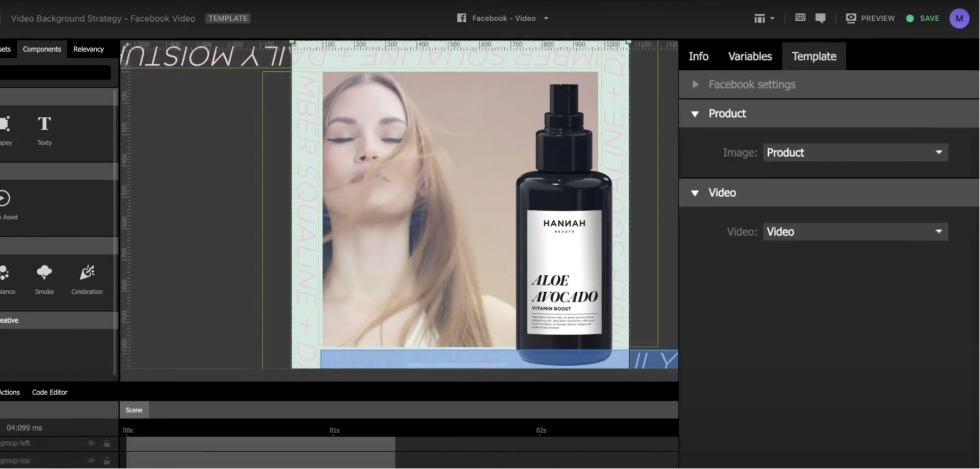The height and width of the screenshot is (469, 980).
Task: Open the Video dropdown
Action: tap(855, 232)
